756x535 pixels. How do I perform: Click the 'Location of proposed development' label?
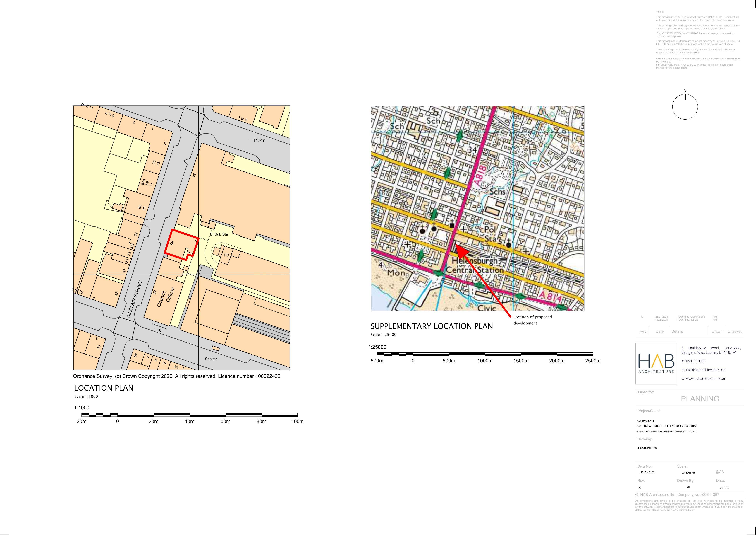(x=532, y=320)
